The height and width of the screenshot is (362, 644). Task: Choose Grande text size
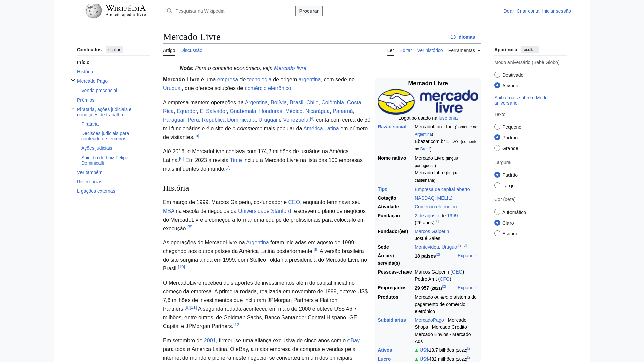[x=497, y=148]
